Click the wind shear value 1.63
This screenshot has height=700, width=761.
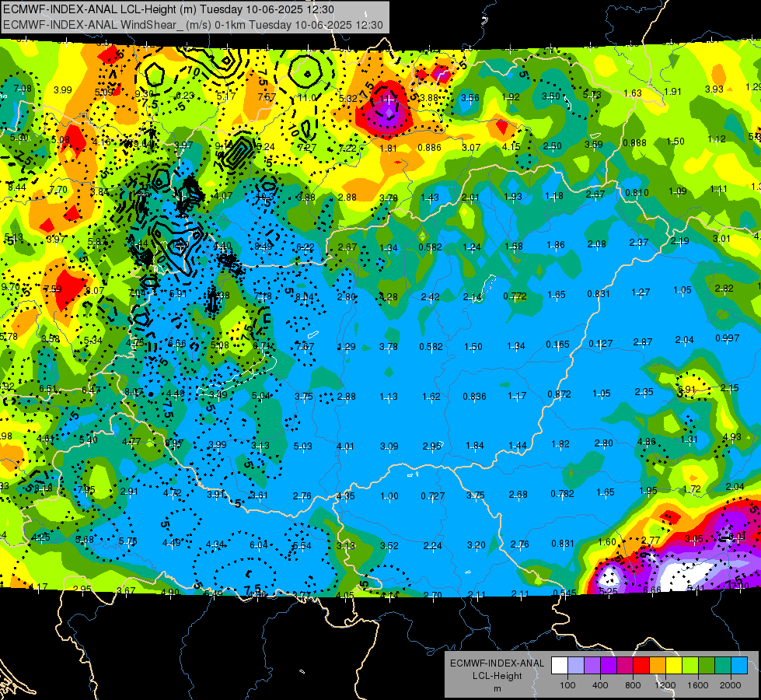[633, 93]
